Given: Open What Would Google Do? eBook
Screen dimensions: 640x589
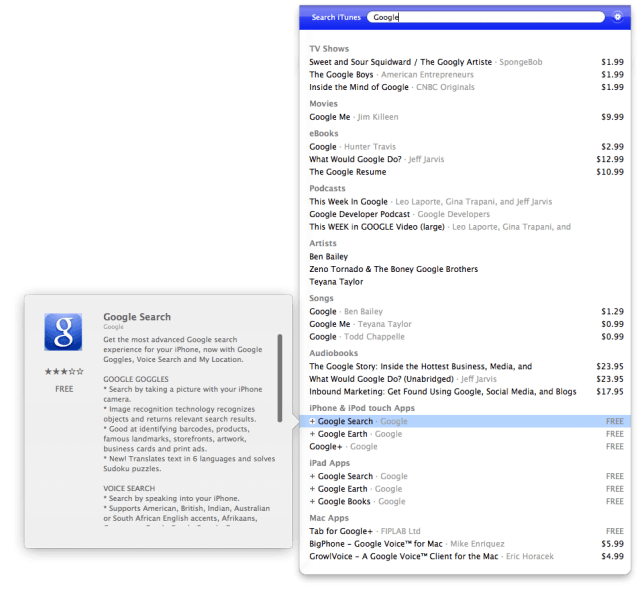Looking at the screenshot, I should (x=355, y=159).
